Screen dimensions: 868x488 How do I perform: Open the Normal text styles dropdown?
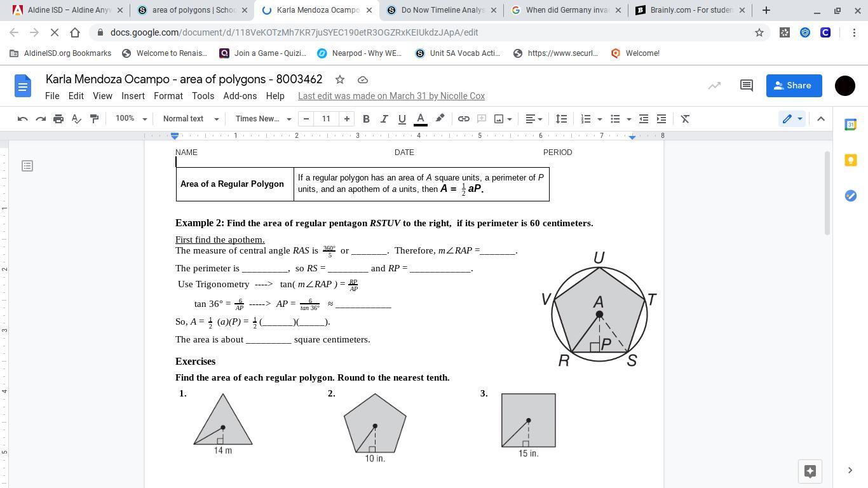[191, 119]
